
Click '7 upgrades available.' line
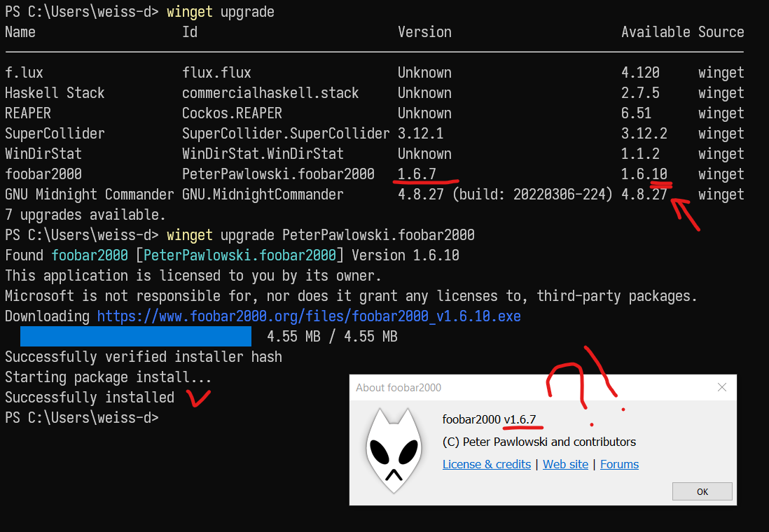pyautogui.click(x=85, y=215)
